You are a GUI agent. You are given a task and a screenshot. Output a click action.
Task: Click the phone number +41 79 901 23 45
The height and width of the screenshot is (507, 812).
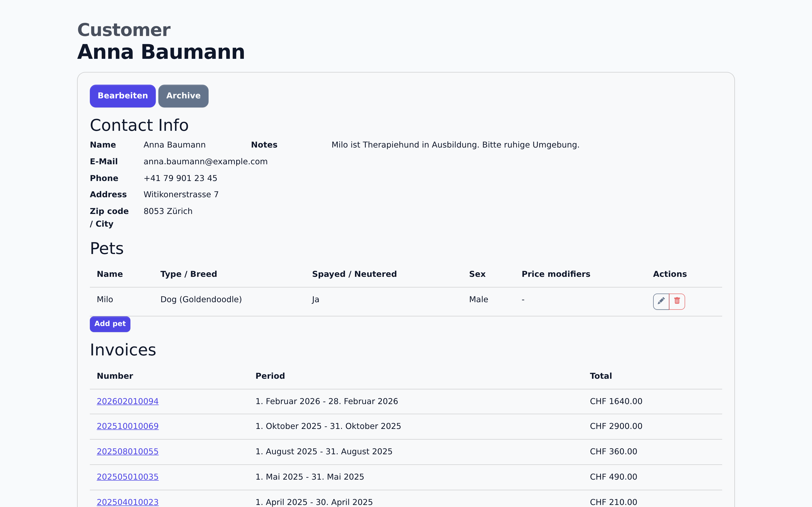pyautogui.click(x=180, y=178)
